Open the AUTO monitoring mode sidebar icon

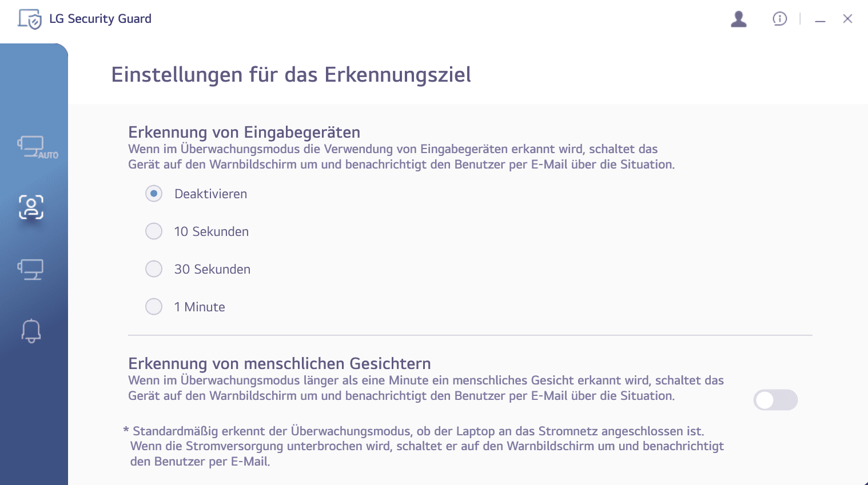click(x=35, y=147)
